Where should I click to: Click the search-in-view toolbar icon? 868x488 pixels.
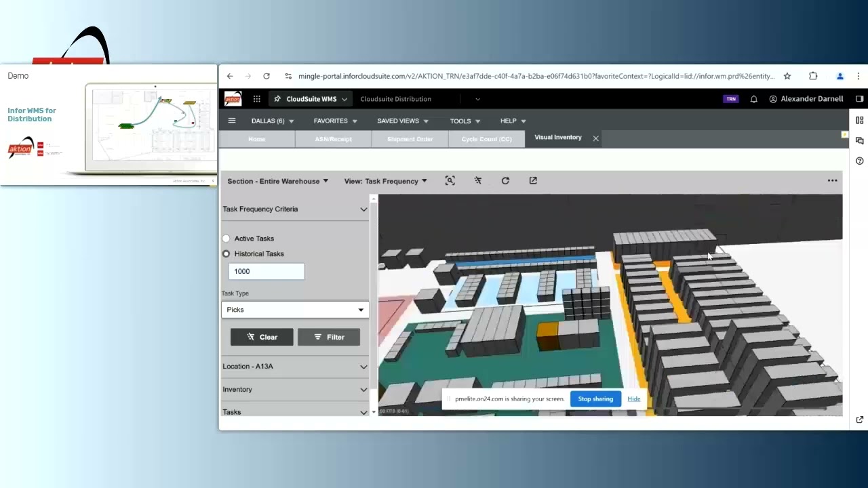coord(450,180)
